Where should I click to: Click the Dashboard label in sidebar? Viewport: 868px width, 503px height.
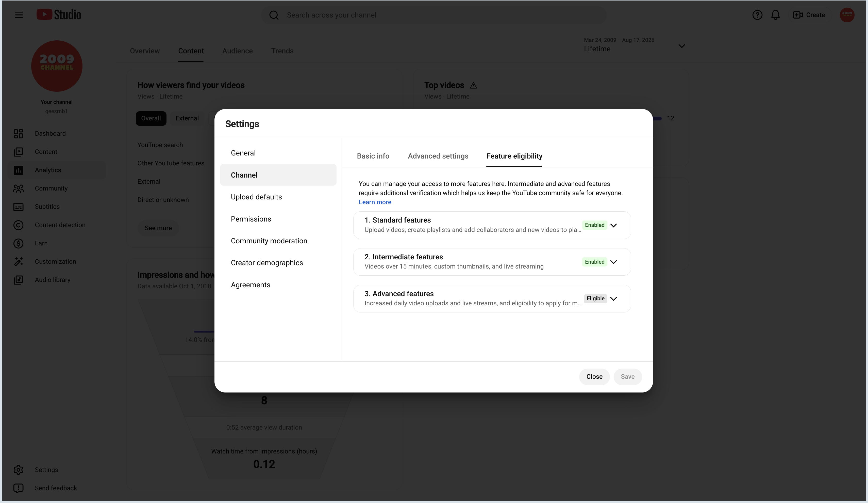pos(50,133)
